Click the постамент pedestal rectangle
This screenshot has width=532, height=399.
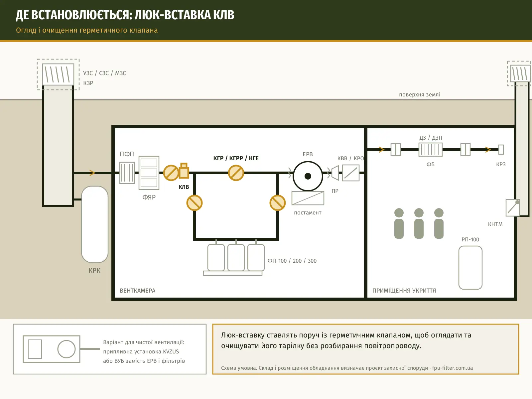pos(308,198)
